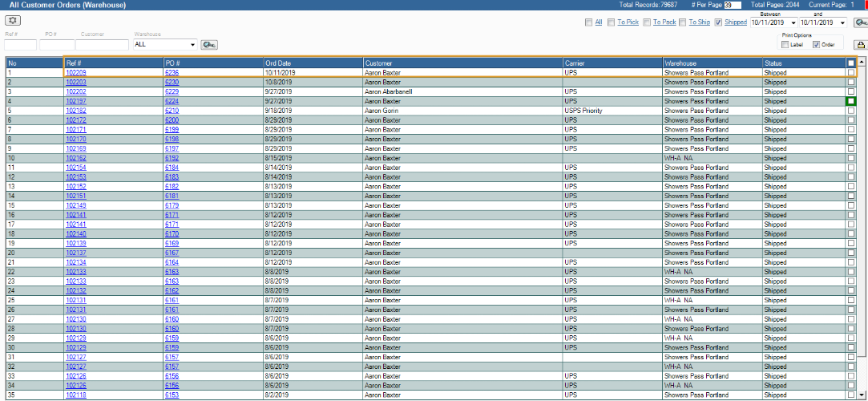The width and height of the screenshot is (868, 401).
Task: Click the scrollbar up arrow
Action: (862, 62)
